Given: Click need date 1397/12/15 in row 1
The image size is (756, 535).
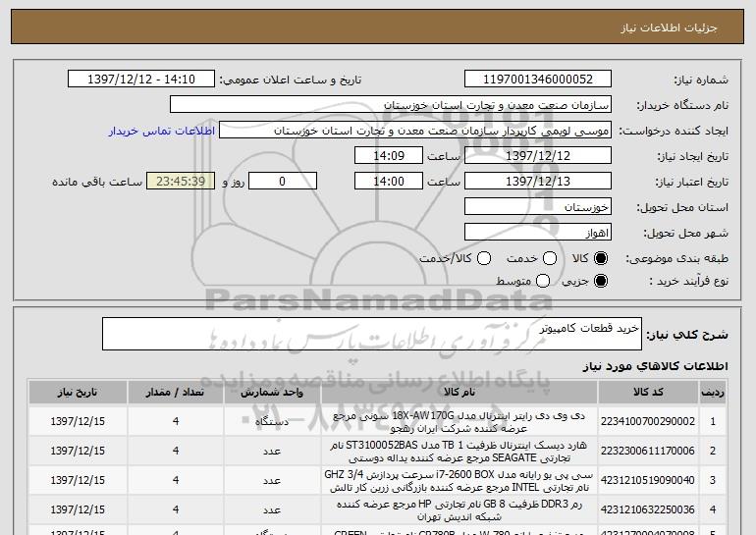Looking at the screenshot, I should click(x=78, y=422).
